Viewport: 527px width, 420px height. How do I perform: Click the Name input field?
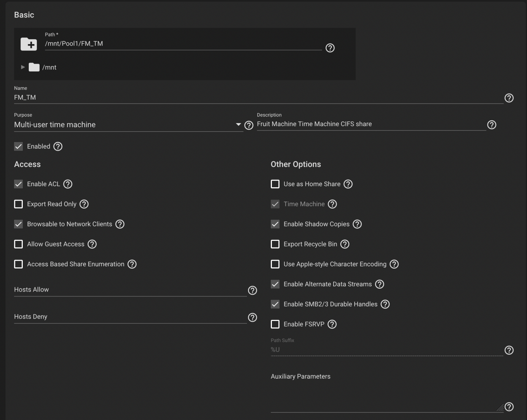[259, 98]
